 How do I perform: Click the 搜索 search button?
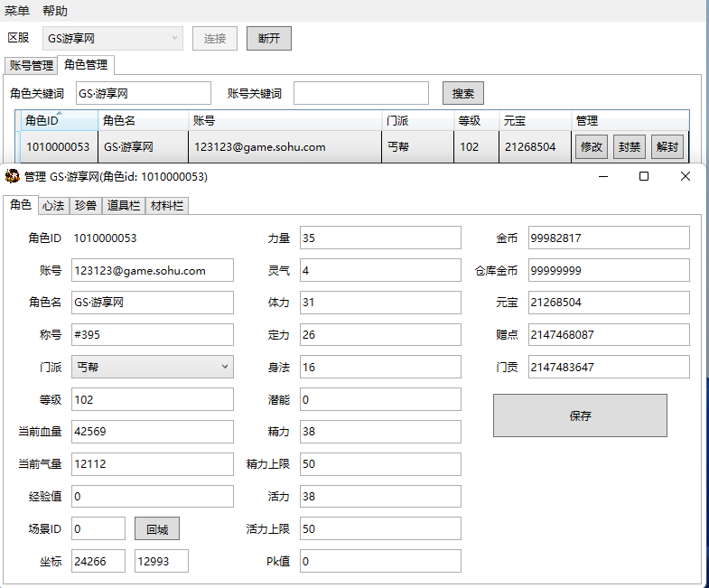pyautogui.click(x=463, y=93)
